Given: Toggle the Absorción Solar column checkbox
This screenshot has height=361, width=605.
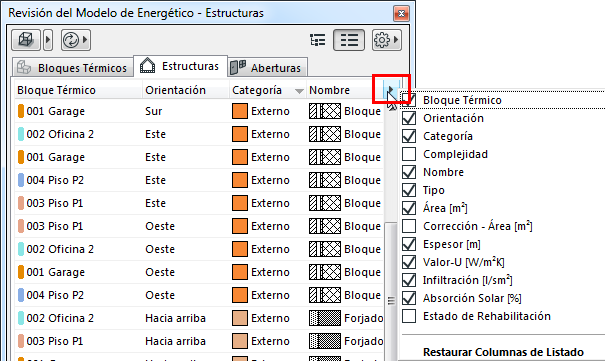Looking at the screenshot, I should coord(409,298).
